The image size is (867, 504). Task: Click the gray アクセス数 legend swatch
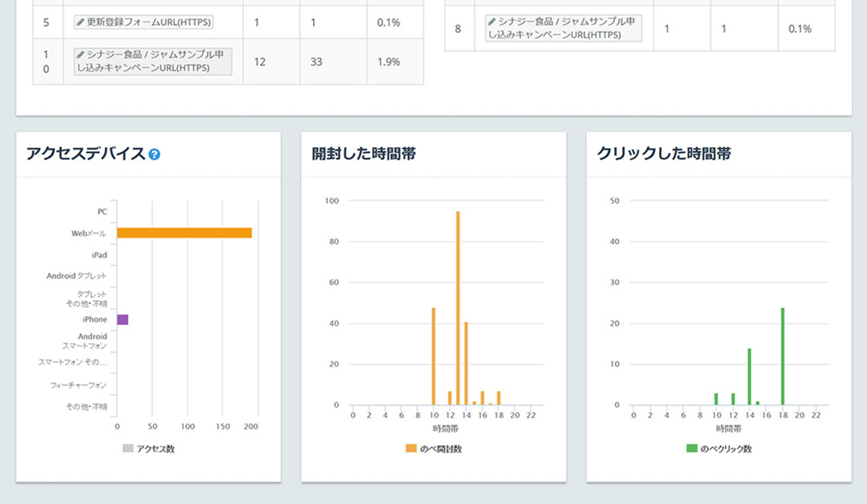tap(128, 448)
